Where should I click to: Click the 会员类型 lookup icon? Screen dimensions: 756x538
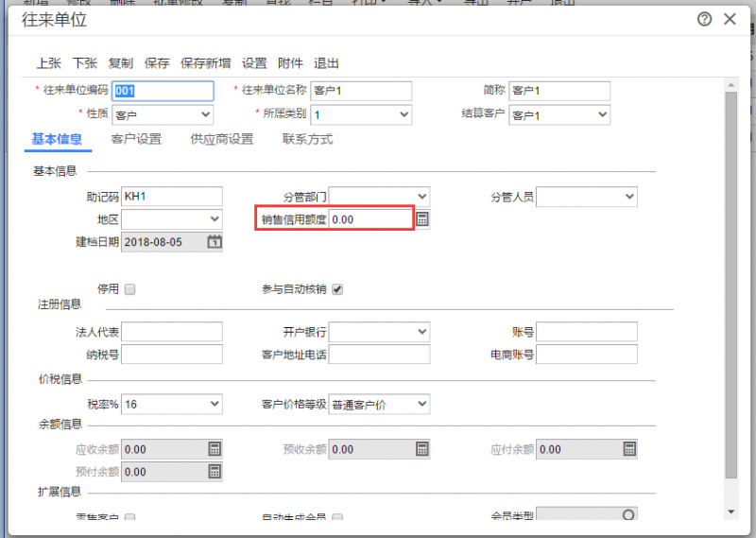pyautogui.click(x=628, y=514)
